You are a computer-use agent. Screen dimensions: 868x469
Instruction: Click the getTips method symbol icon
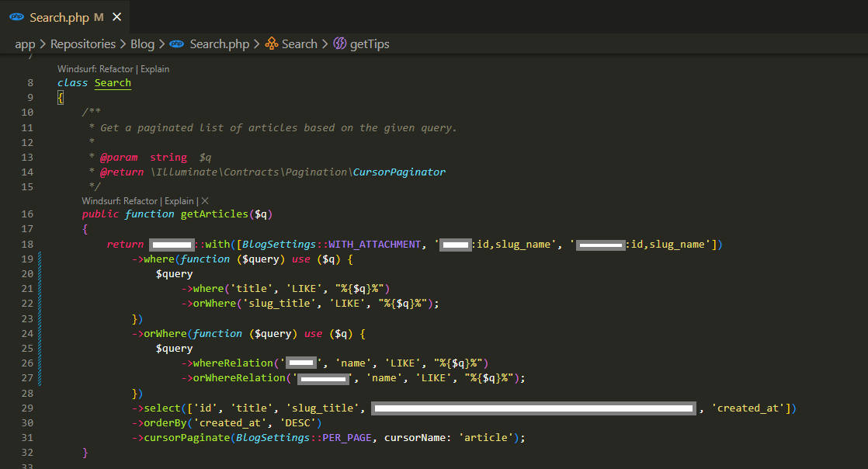pos(340,43)
